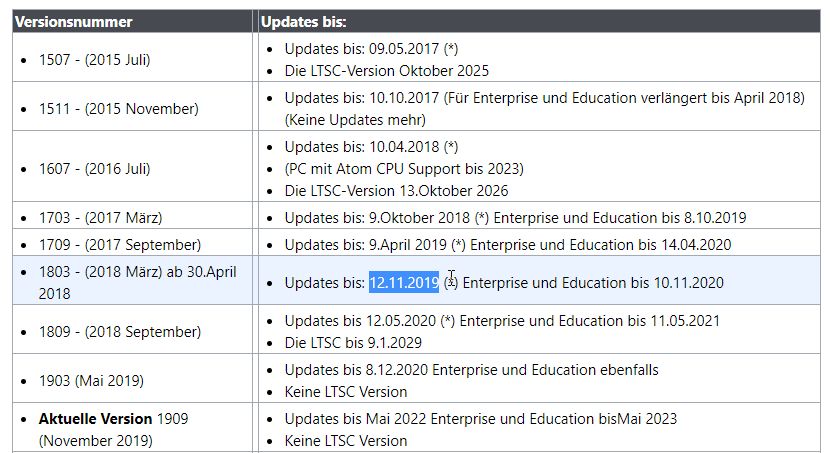
Task: Click the highlighted date 12.11.2019
Action: (x=404, y=283)
